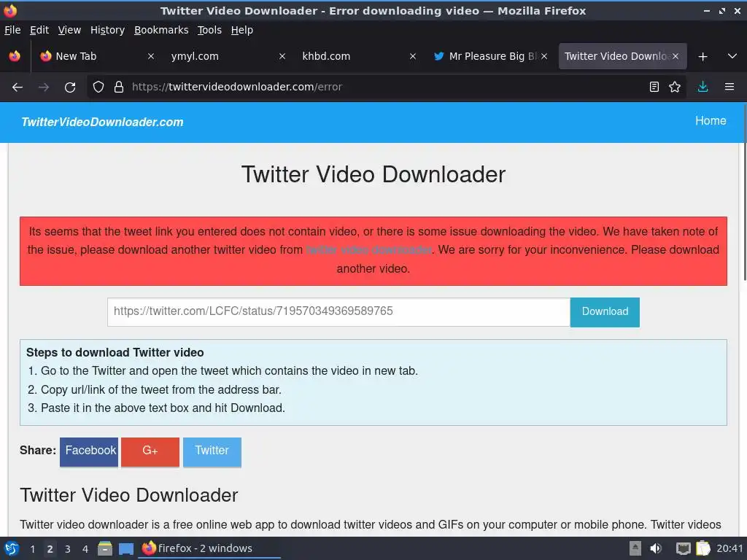
Task: Close the khbd.com tab
Action: point(413,56)
